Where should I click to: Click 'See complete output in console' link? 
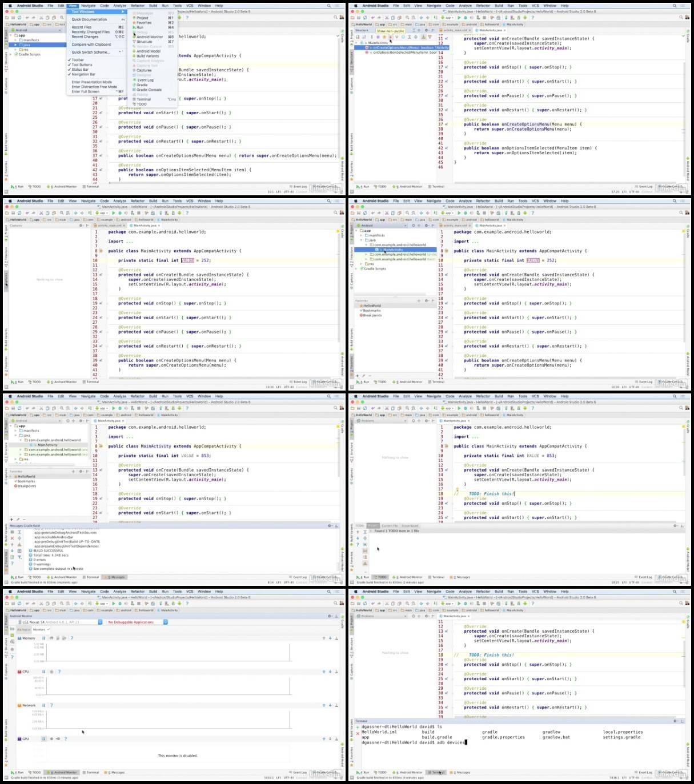tap(58, 569)
